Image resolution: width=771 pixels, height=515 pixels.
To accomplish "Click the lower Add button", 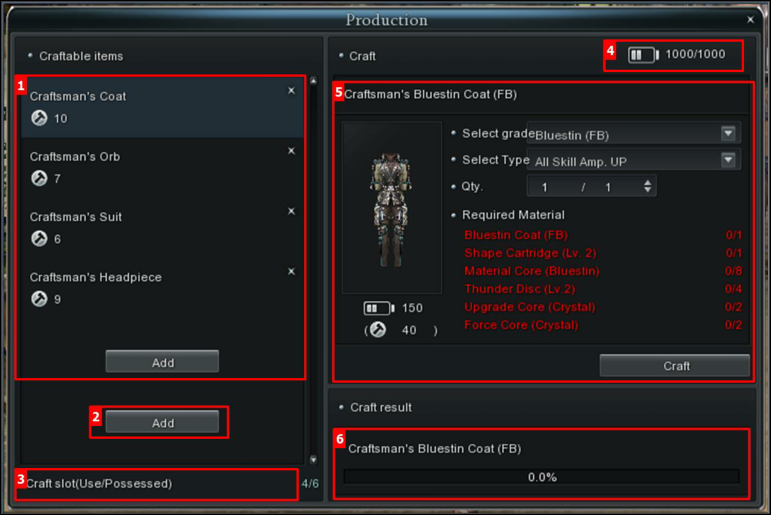I will 162,422.
